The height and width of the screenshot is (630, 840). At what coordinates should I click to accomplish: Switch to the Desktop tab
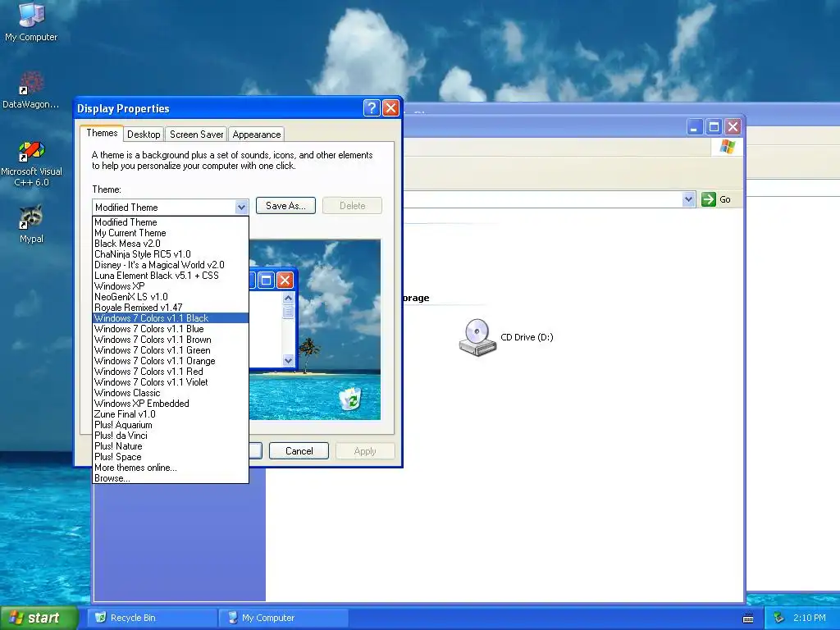pos(144,135)
